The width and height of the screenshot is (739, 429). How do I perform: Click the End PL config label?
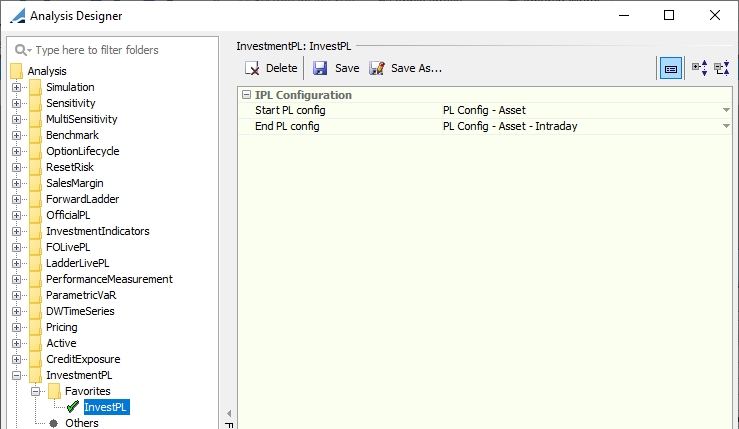coord(287,126)
